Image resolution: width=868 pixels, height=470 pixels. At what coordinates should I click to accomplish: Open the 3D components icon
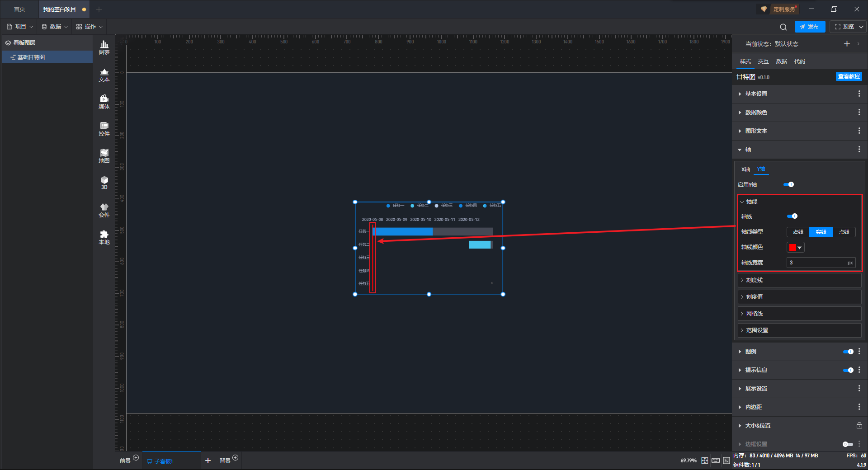(104, 183)
